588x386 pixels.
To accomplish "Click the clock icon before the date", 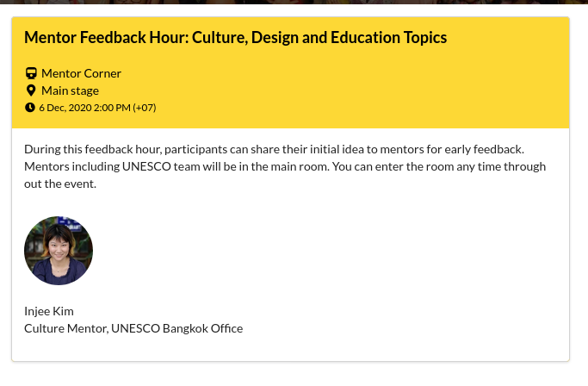I will 30,108.
